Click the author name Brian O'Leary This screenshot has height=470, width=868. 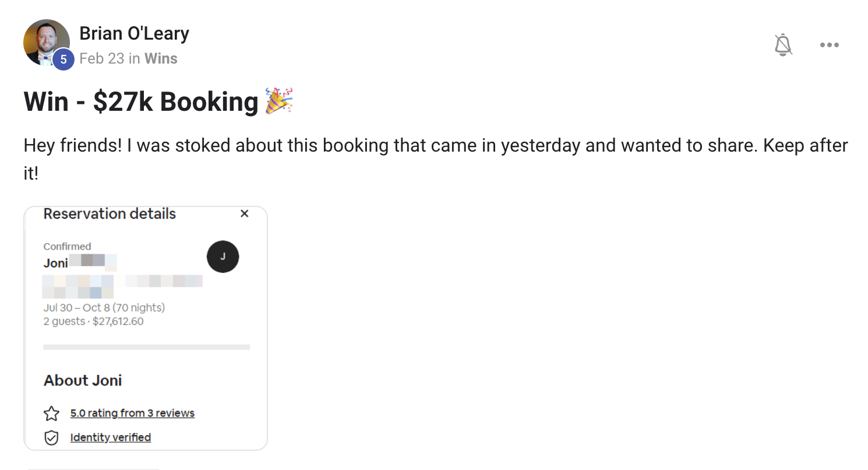click(x=134, y=33)
